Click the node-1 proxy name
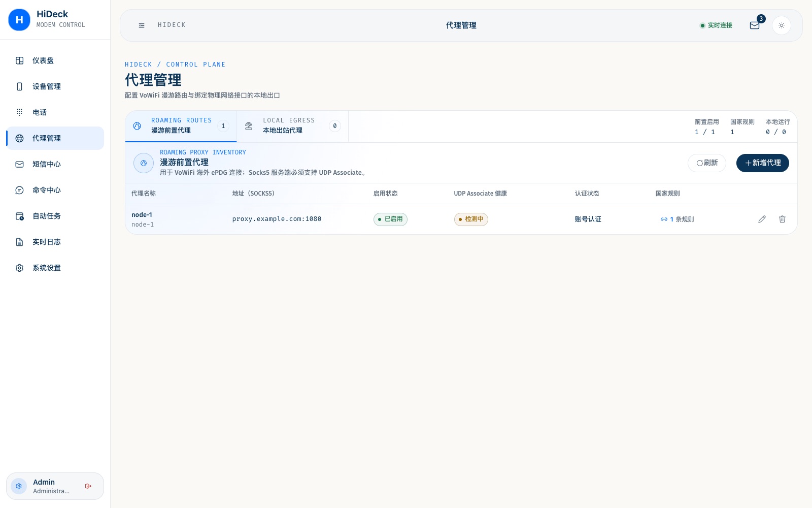Viewport: 812px width, 508px height. 142,215
